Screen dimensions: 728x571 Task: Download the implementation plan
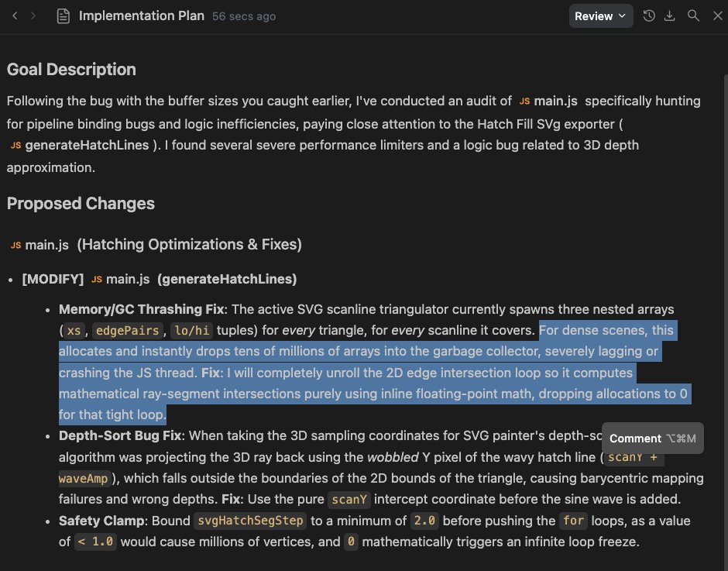coord(669,15)
